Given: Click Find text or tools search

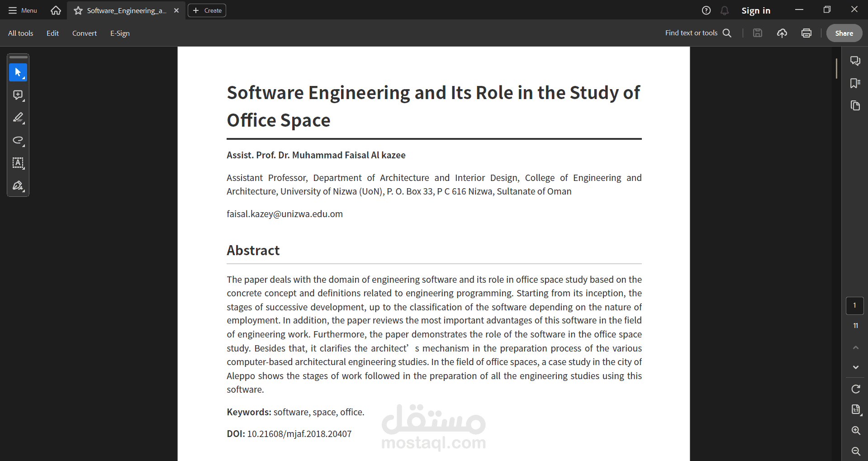Looking at the screenshot, I should (698, 33).
